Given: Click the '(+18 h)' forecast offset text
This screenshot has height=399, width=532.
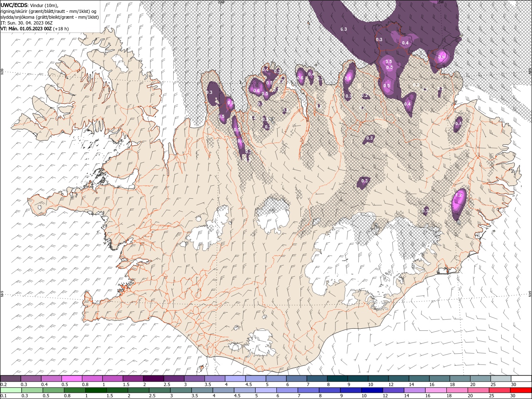Looking at the screenshot, I should tap(61, 29).
